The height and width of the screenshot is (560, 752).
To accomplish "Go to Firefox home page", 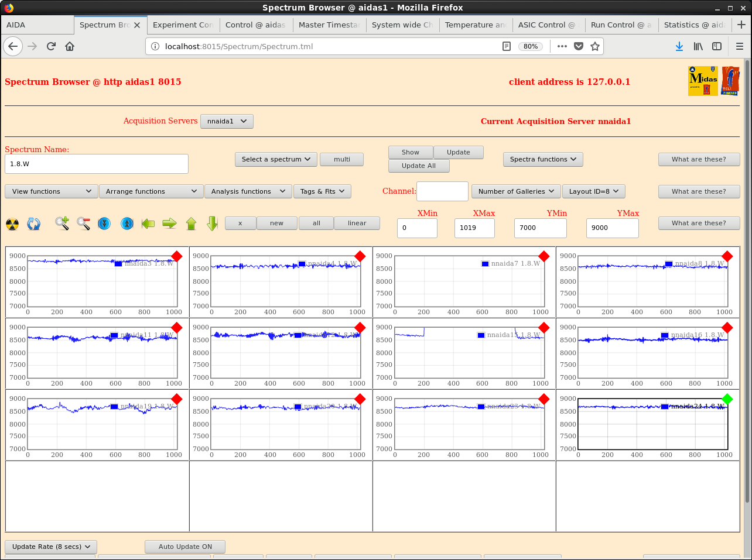I will 70,46.
